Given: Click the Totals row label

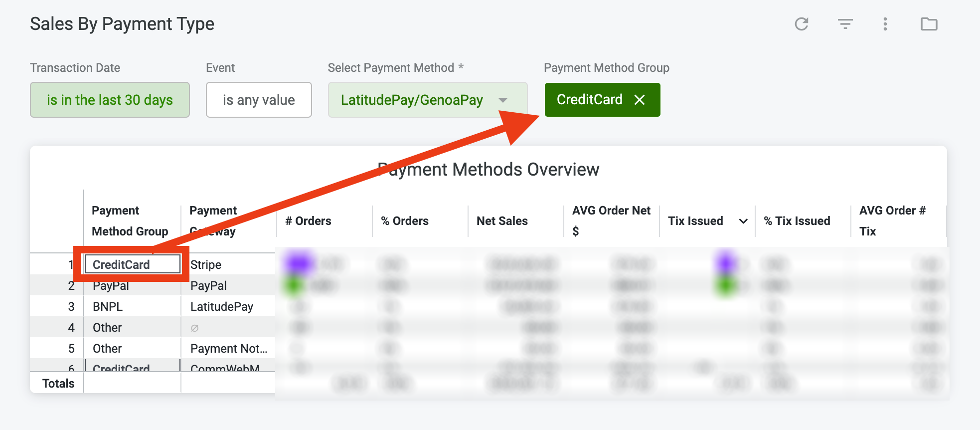Looking at the screenshot, I should pyautogui.click(x=58, y=384).
